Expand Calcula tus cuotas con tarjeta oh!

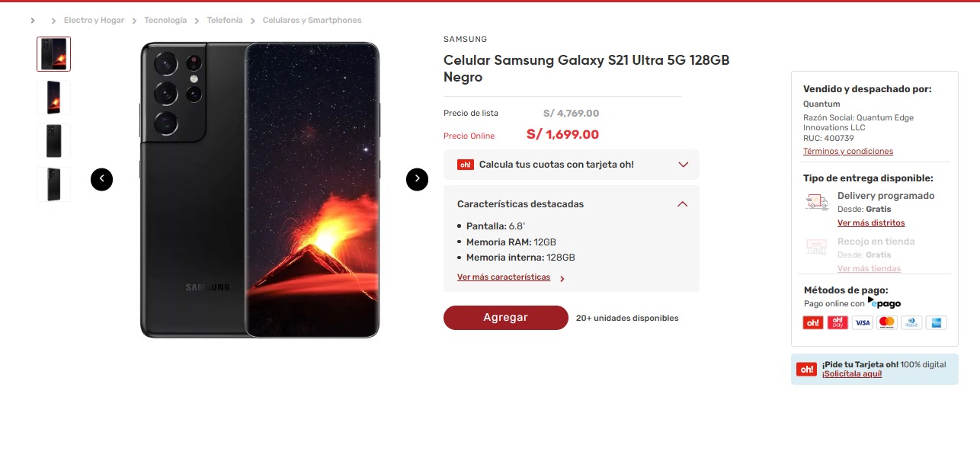(x=572, y=165)
